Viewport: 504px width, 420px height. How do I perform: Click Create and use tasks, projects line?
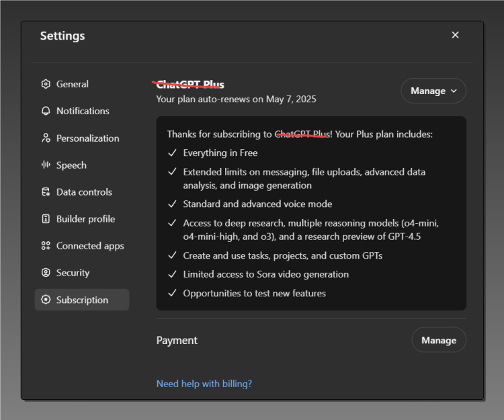pos(282,256)
